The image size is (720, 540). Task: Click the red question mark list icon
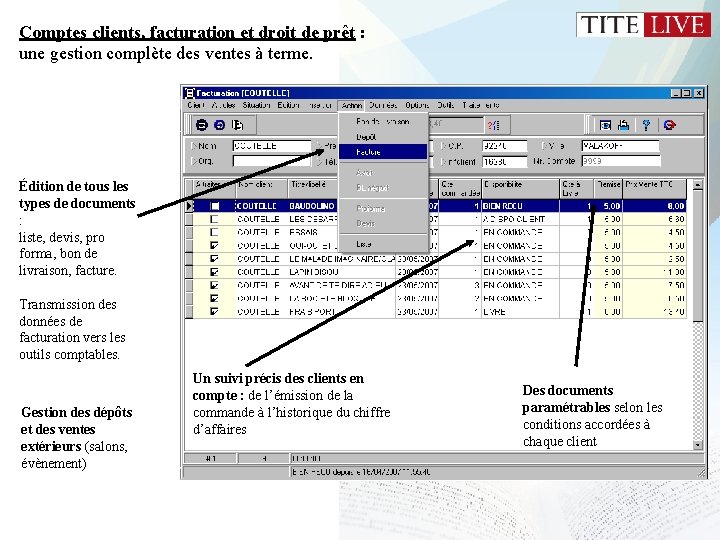tap(494, 125)
